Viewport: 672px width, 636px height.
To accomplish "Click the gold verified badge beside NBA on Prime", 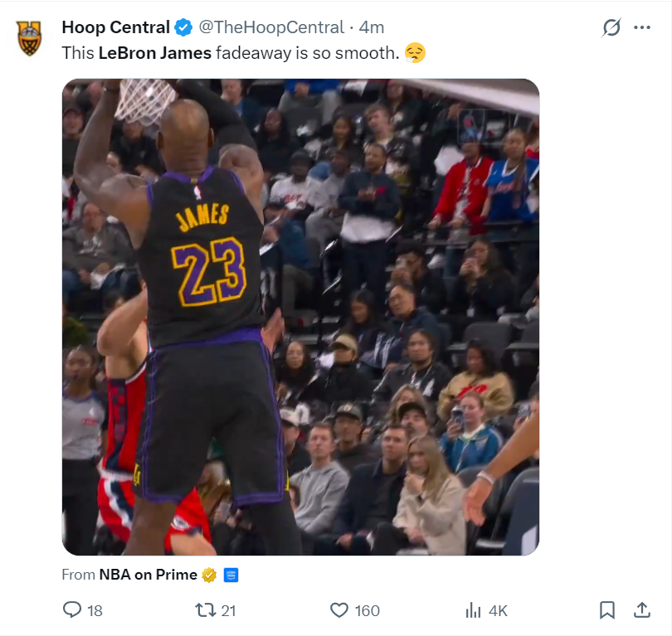I will coord(210,575).
